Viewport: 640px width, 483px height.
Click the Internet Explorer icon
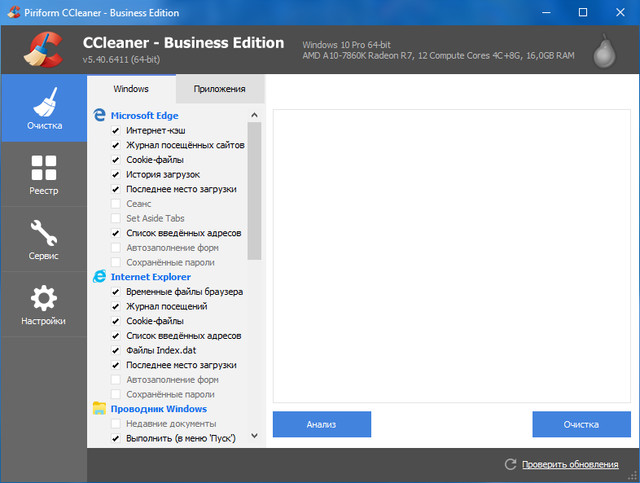click(x=100, y=276)
